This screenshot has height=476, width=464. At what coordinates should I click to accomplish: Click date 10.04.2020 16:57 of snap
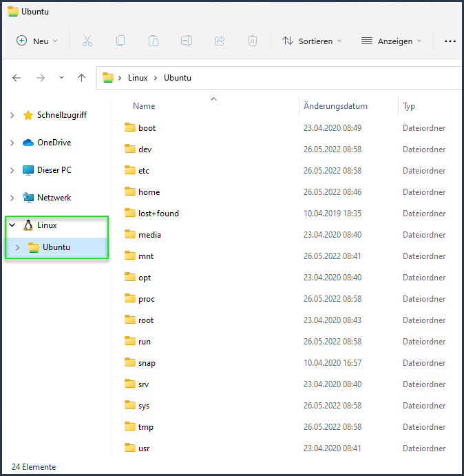coord(333,363)
